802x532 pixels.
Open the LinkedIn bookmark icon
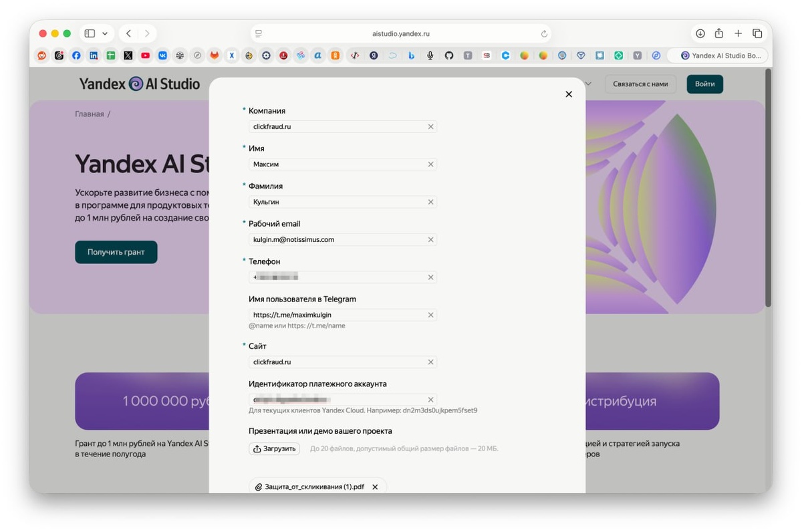click(94, 55)
